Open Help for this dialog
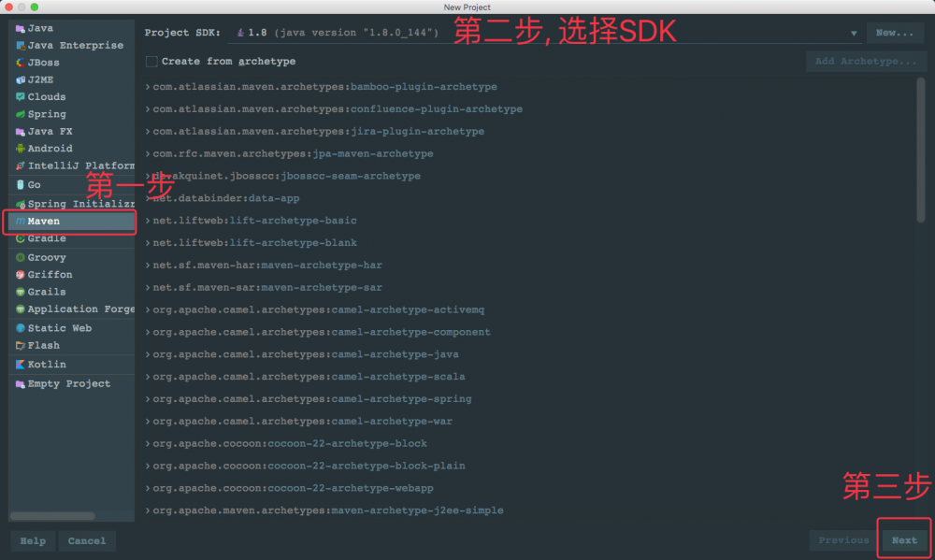 (33, 541)
